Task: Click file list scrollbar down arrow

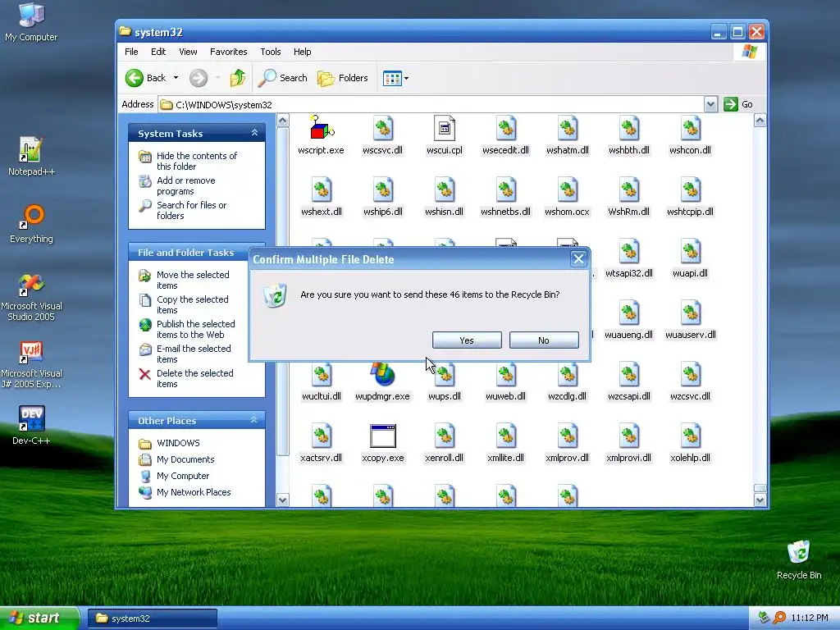Action: pos(760,500)
